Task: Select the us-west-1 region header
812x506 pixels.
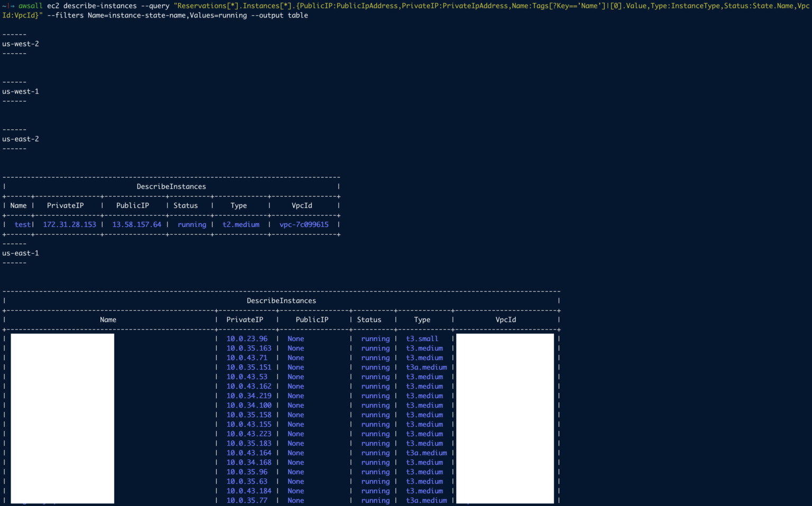Action: (x=20, y=91)
